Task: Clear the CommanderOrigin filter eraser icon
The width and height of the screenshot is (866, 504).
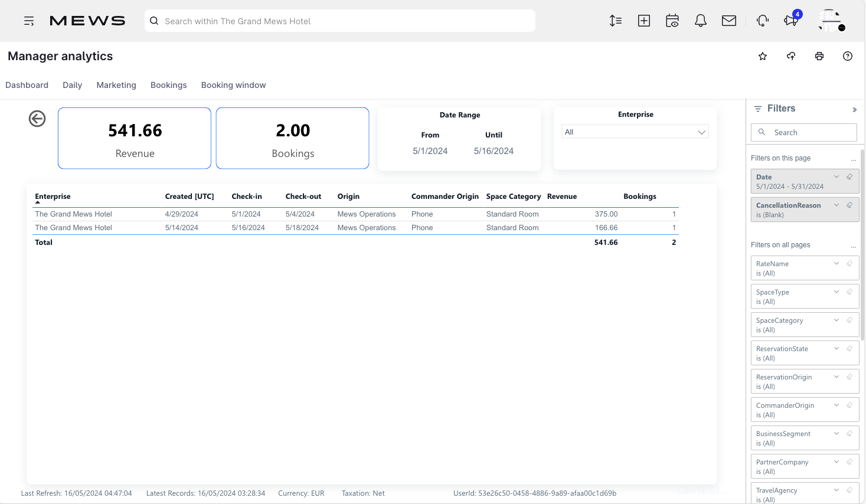Action: point(849,405)
